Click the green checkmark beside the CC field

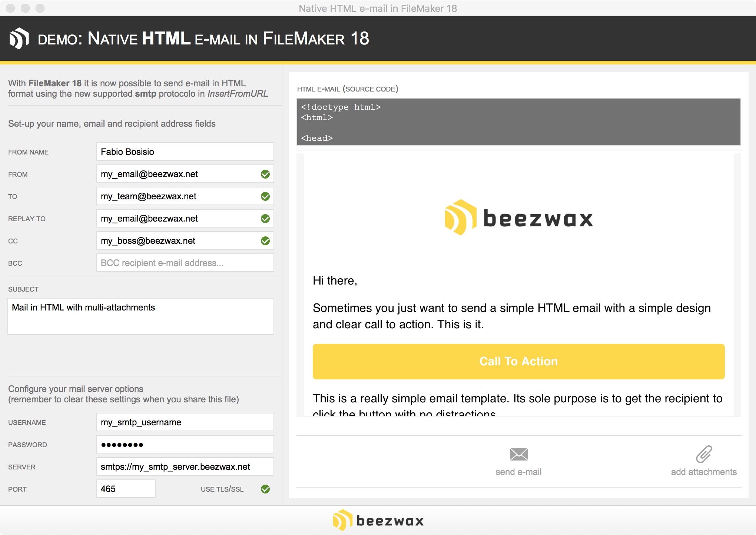point(265,240)
